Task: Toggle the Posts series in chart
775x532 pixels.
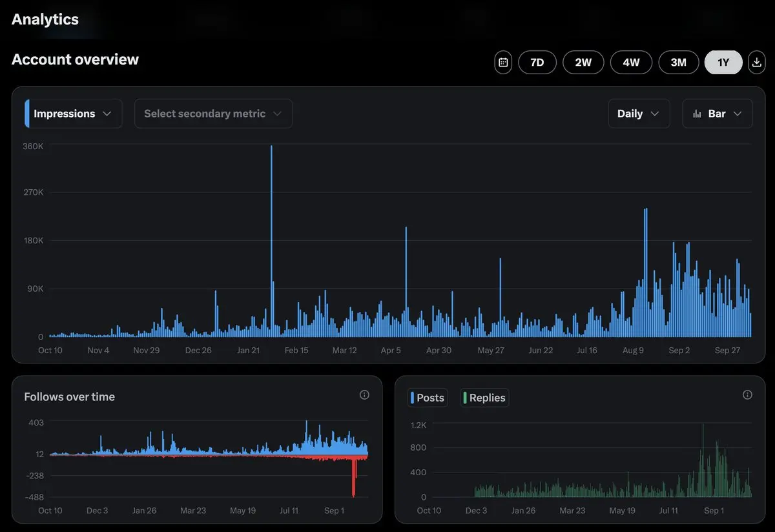Action: tap(428, 398)
